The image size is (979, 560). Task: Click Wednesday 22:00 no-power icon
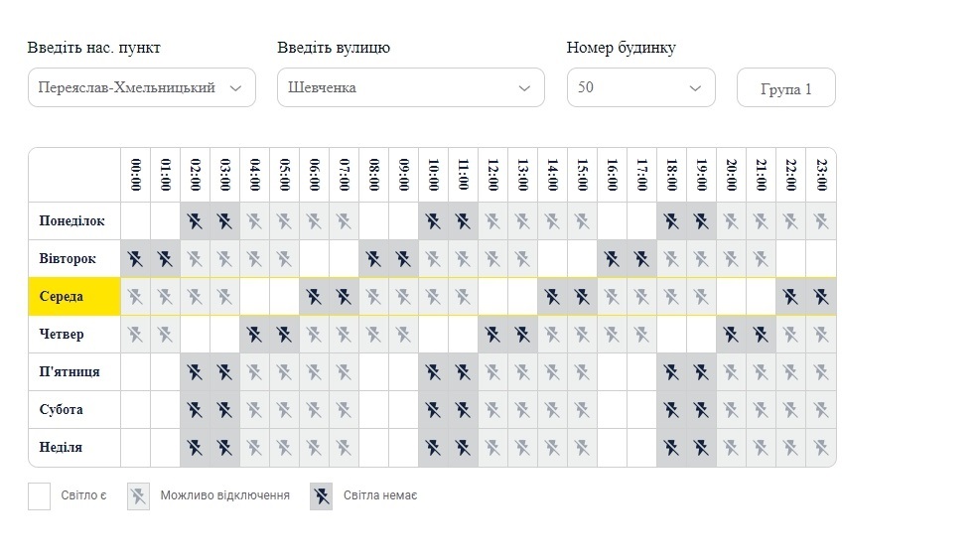coord(790,297)
